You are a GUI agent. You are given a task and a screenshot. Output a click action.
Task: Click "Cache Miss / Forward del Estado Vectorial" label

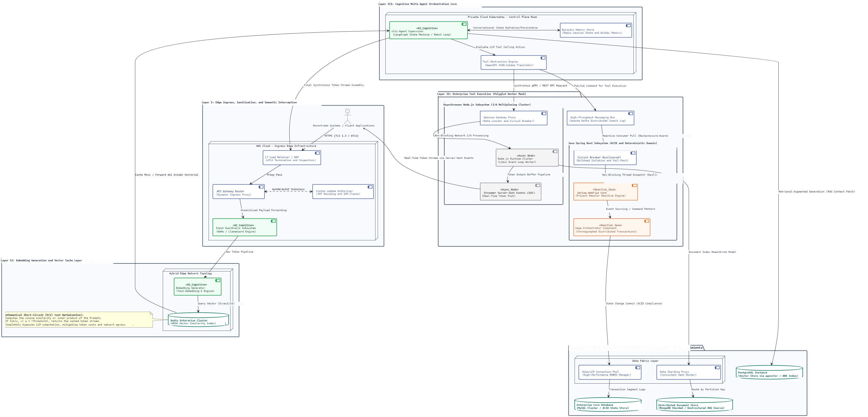click(167, 175)
